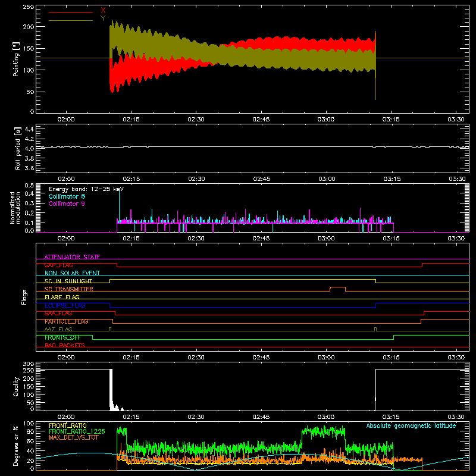
Task: Click the 'Degrees or %' axis title
Action: [16, 446]
